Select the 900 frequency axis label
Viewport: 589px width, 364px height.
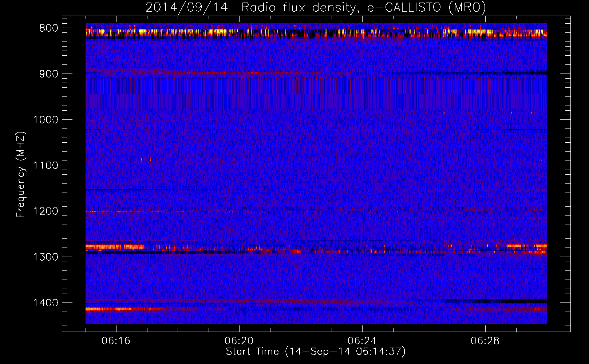49,74
